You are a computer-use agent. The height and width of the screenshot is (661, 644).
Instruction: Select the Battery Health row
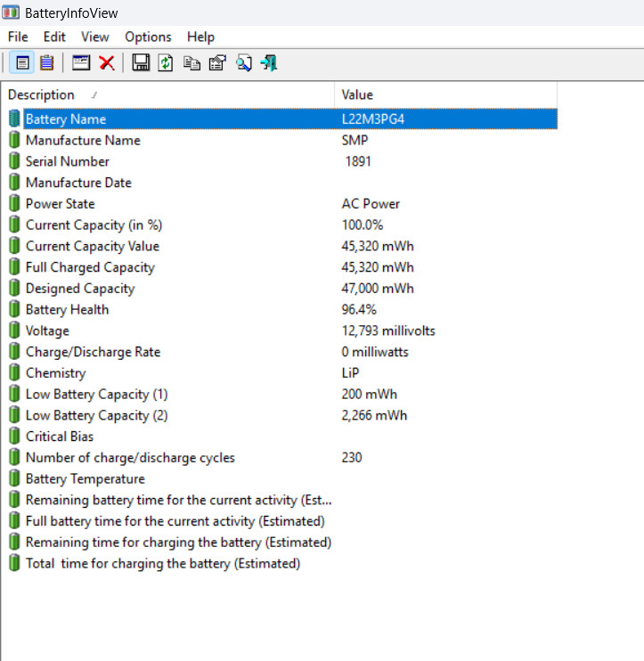(x=282, y=310)
